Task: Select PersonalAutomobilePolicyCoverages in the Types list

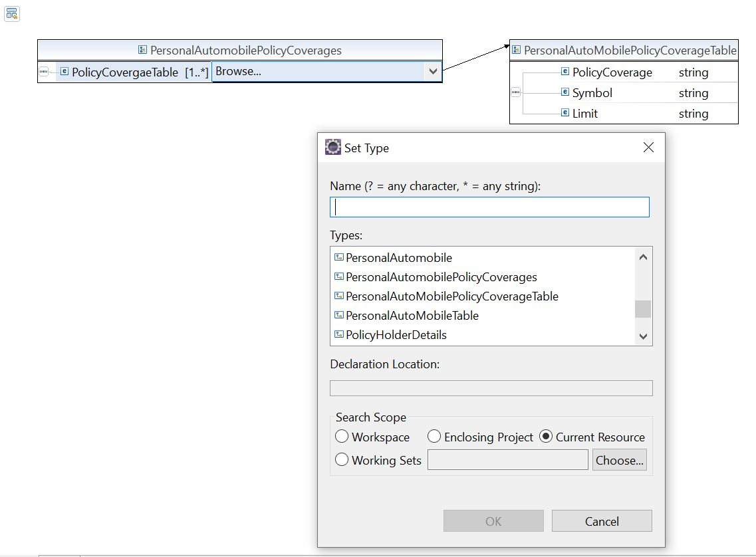Action: (441, 277)
